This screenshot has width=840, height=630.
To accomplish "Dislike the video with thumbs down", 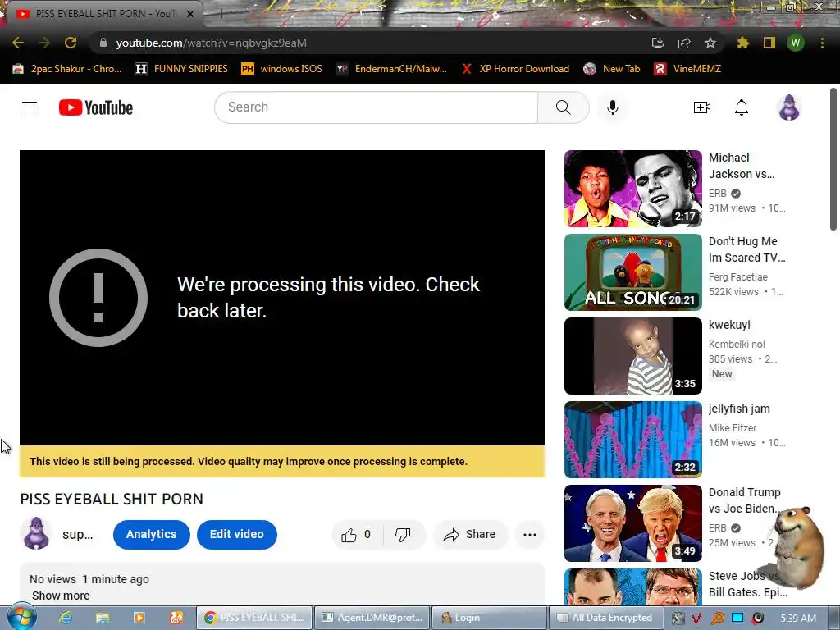I will coord(403,535).
